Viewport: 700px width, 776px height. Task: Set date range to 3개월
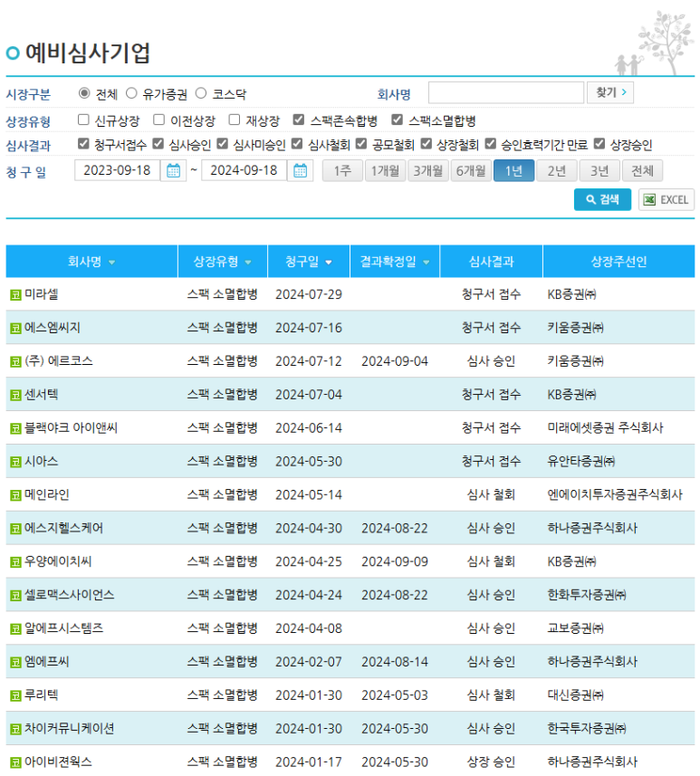pyautogui.click(x=428, y=171)
